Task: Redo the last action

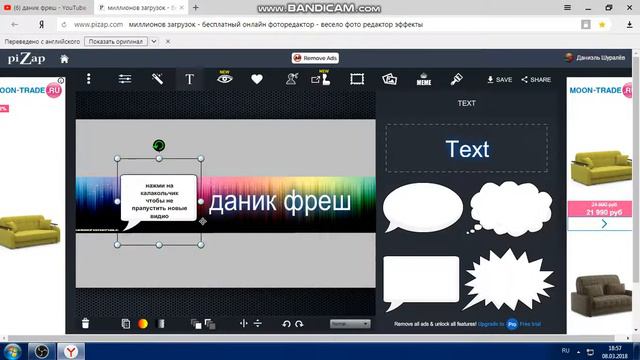Action: pyautogui.click(x=299, y=324)
